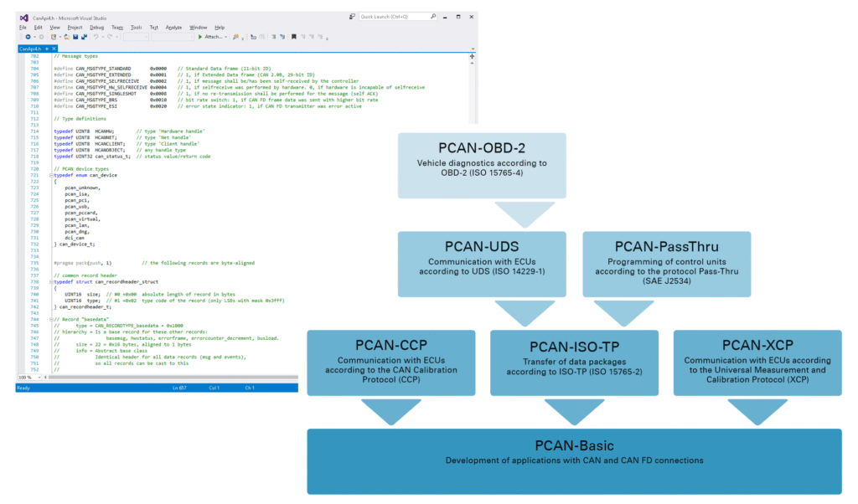Click the PCAN-Basic diagram box
Image resolution: width=858 pixels, height=504 pixels.
click(574, 460)
